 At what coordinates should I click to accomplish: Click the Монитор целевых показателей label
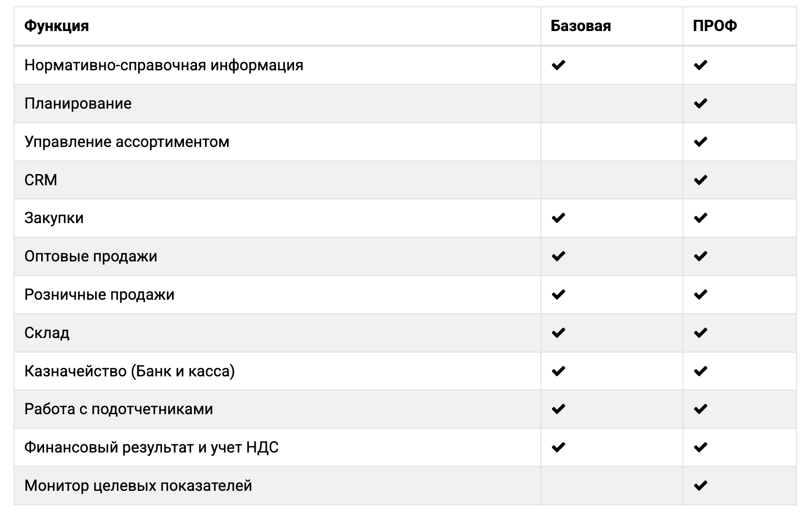point(138,486)
